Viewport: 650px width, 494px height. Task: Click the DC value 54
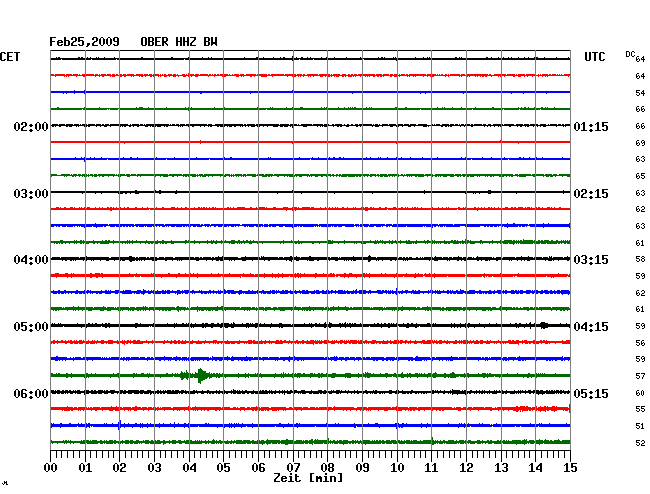[x=640, y=93]
